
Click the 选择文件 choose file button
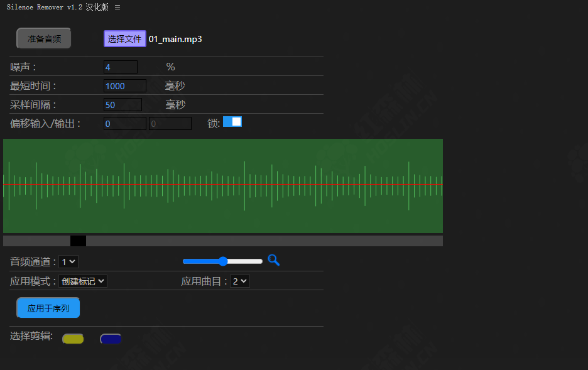[124, 38]
